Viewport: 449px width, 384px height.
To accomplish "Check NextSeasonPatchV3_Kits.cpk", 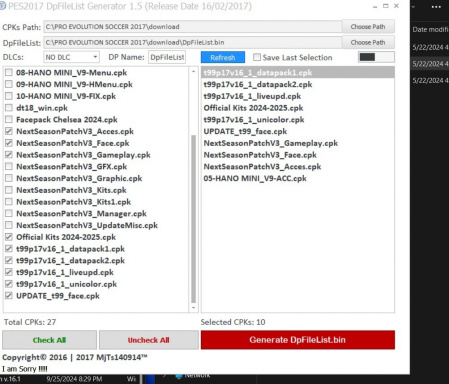I will click(9, 190).
